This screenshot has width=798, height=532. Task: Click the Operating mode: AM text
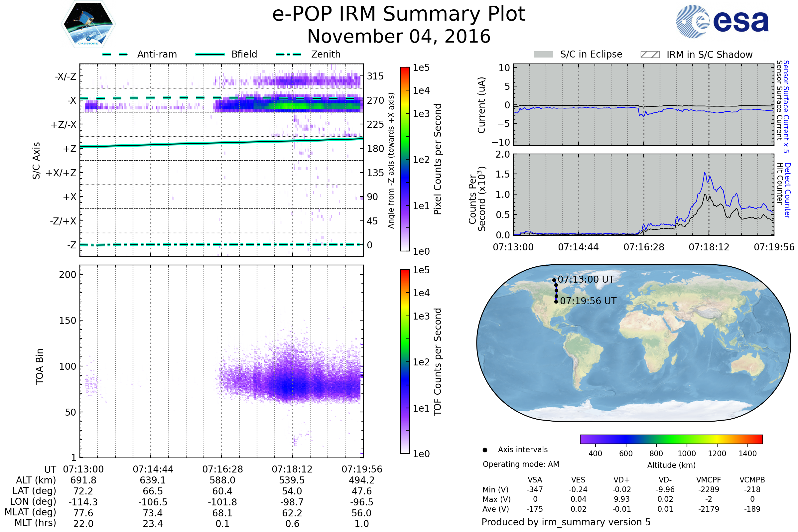pyautogui.click(x=521, y=464)
